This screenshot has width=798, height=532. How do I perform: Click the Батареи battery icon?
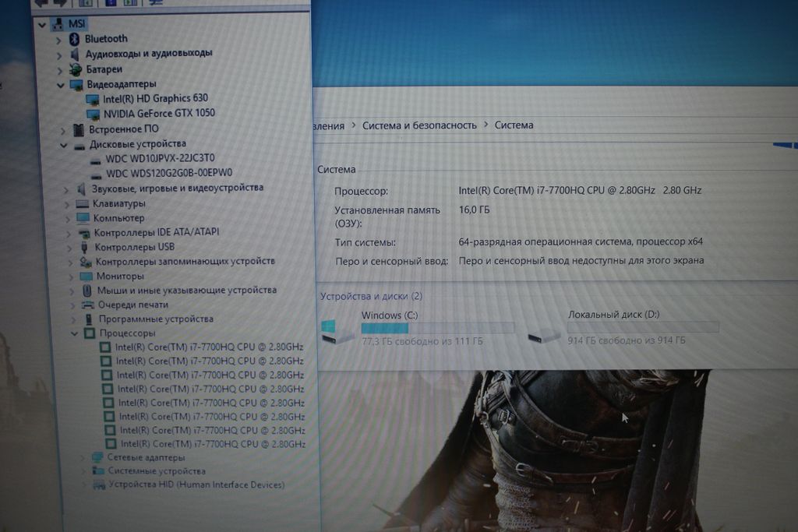pyautogui.click(x=76, y=69)
